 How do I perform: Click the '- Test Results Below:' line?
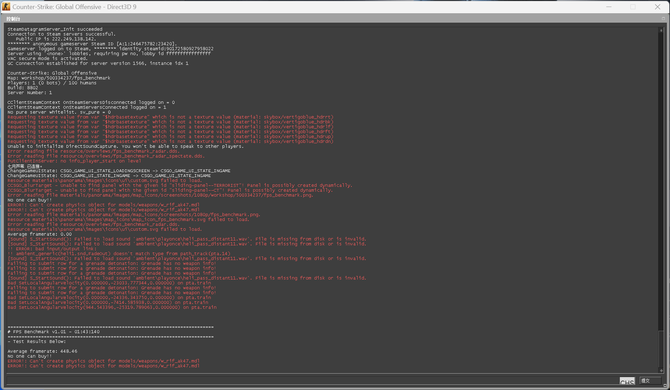pyautogui.click(x=37, y=341)
